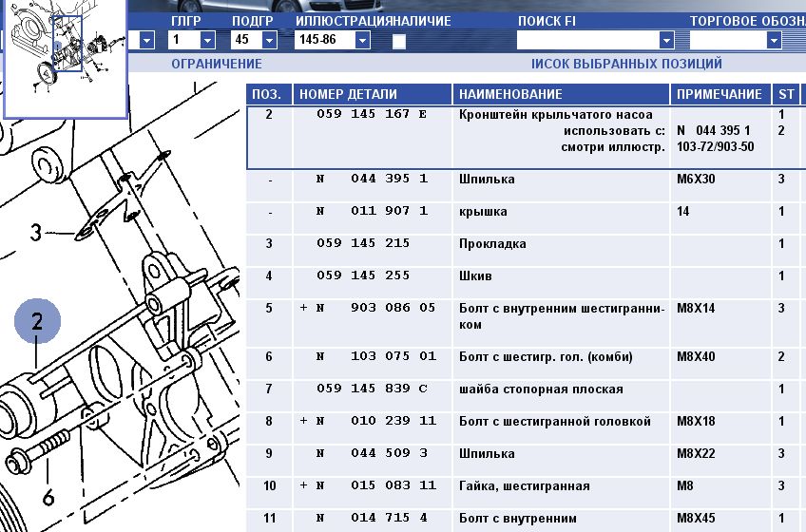The width and height of the screenshot is (806, 532).
Task: Select the Прокладка name cell
Action: [561, 251]
